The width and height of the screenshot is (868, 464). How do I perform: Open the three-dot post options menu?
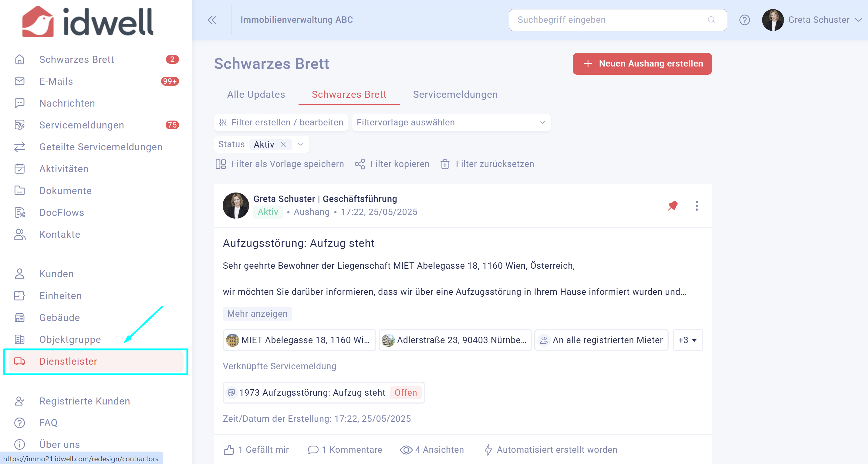tap(697, 205)
